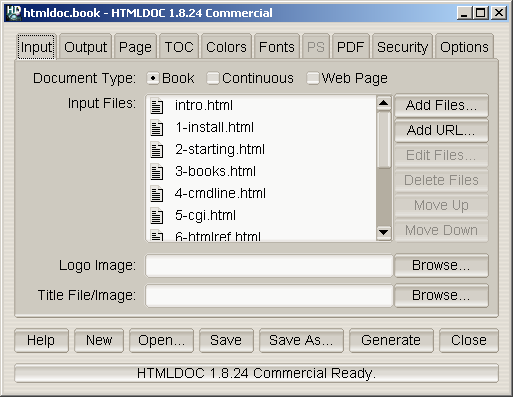Click the 5-cgi.html document icon

(157, 216)
